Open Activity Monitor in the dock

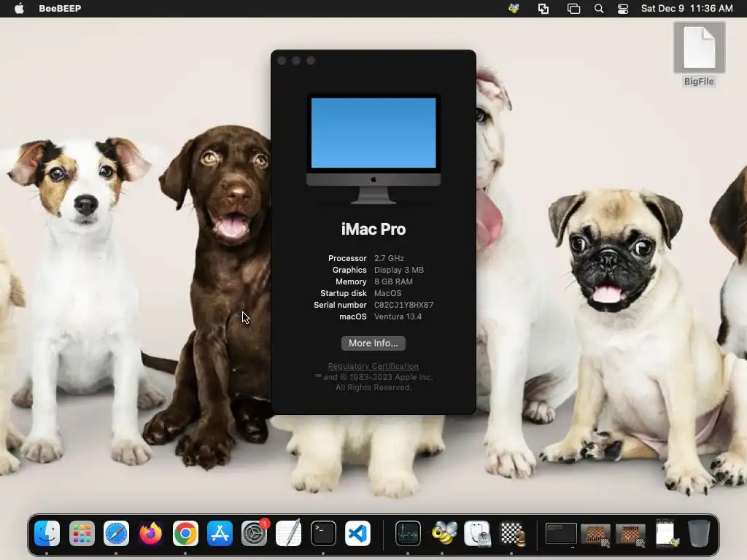click(408, 533)
